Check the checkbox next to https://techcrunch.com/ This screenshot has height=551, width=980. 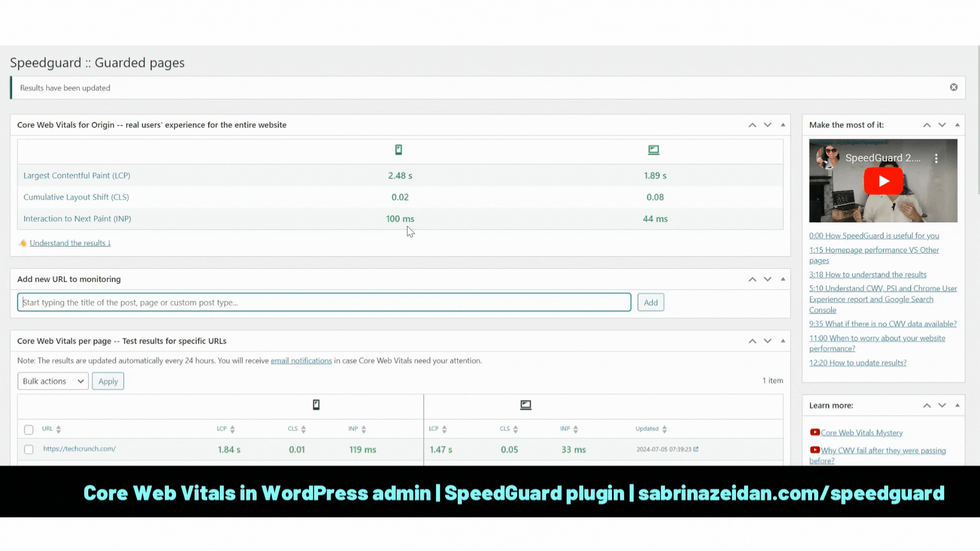click(29, 449)
